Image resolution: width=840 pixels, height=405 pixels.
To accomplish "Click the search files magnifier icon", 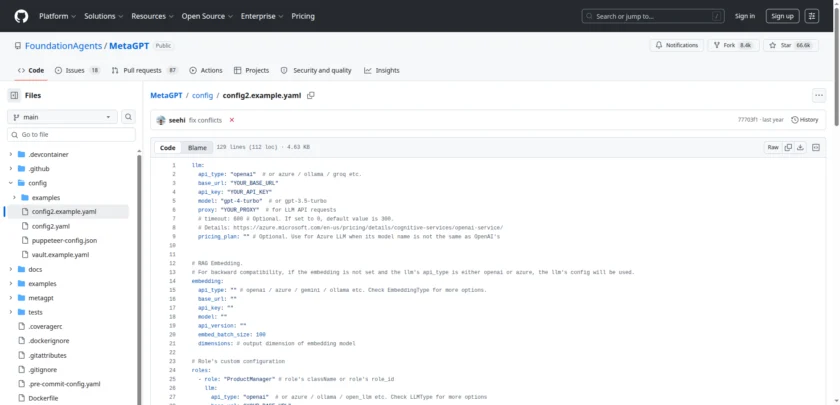I will (x=128, y=117).
